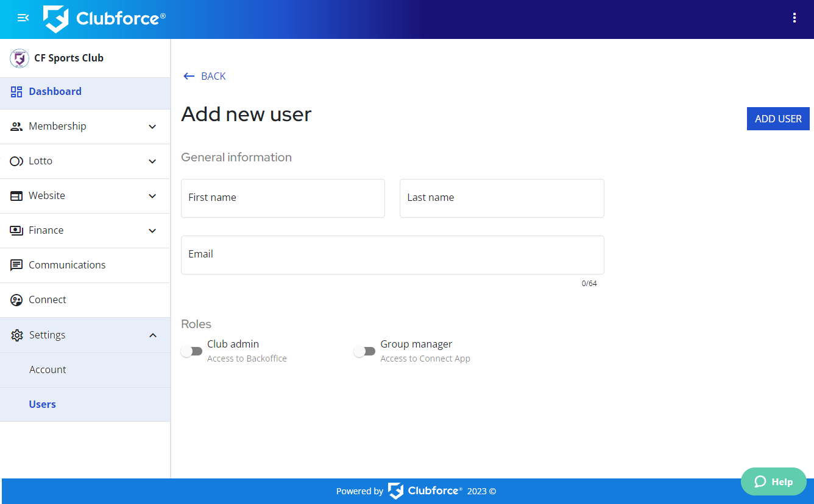Viewport: 814px width, 504px height.
Task: Open the Account settings page
Action: [x=48, y=369]
